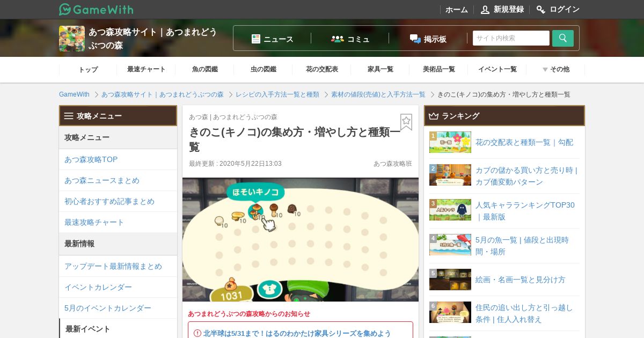Select 美術品一覧 in navigation bar

439,69
